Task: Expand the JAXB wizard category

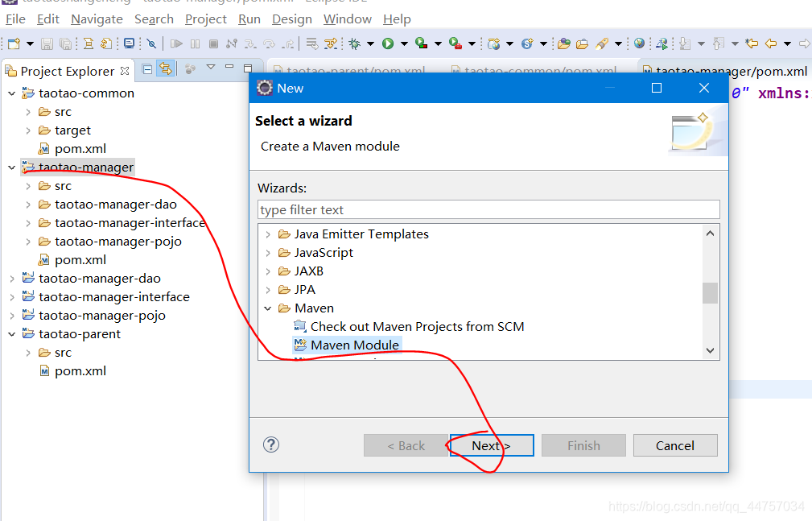Action: click(x=268, y=271)
